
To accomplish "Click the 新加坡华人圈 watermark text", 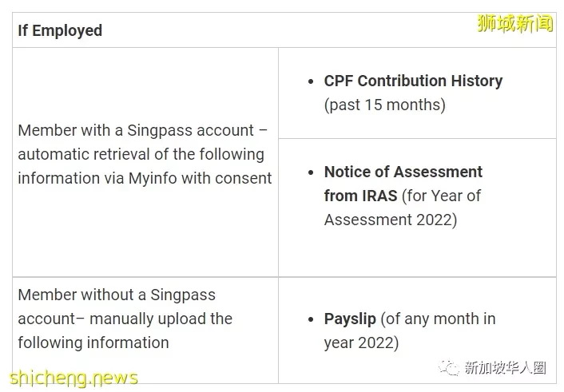I will point(505,367).
